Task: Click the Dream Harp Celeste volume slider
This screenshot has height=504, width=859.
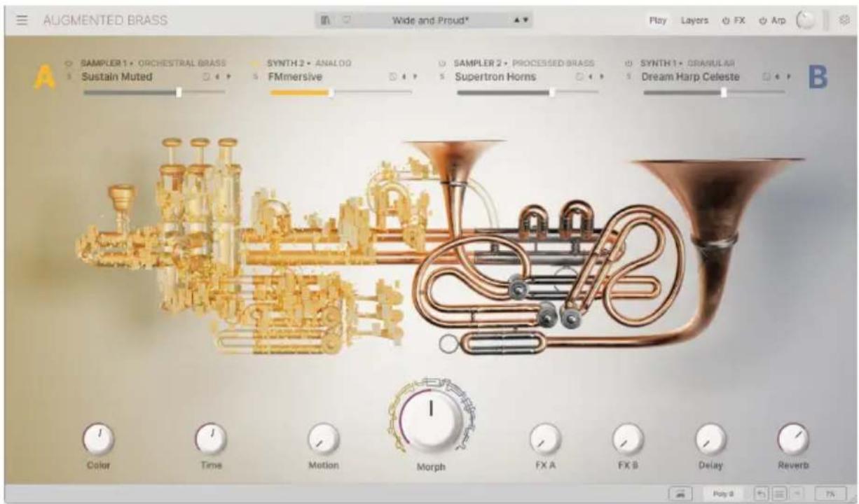Action: tap(714, 92)
